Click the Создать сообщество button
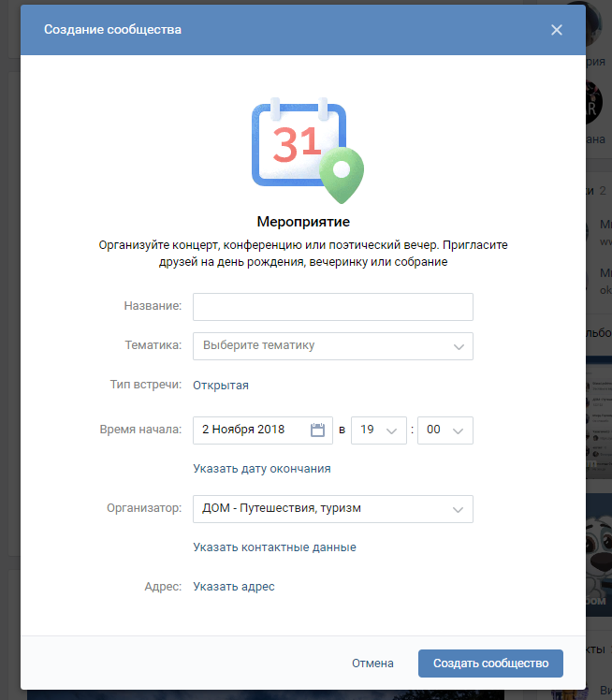Viewport: 612px width, 700px height. click(490, 664)
